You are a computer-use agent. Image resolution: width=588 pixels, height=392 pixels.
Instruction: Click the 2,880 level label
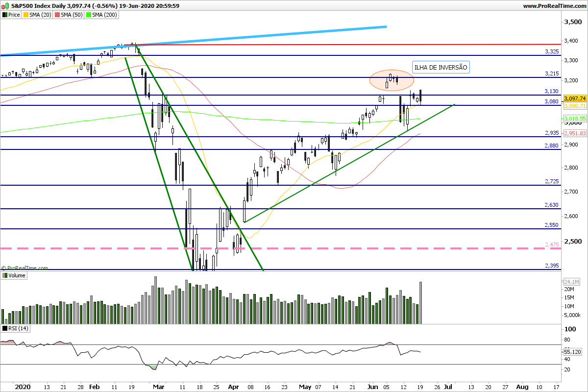point(552,146)
